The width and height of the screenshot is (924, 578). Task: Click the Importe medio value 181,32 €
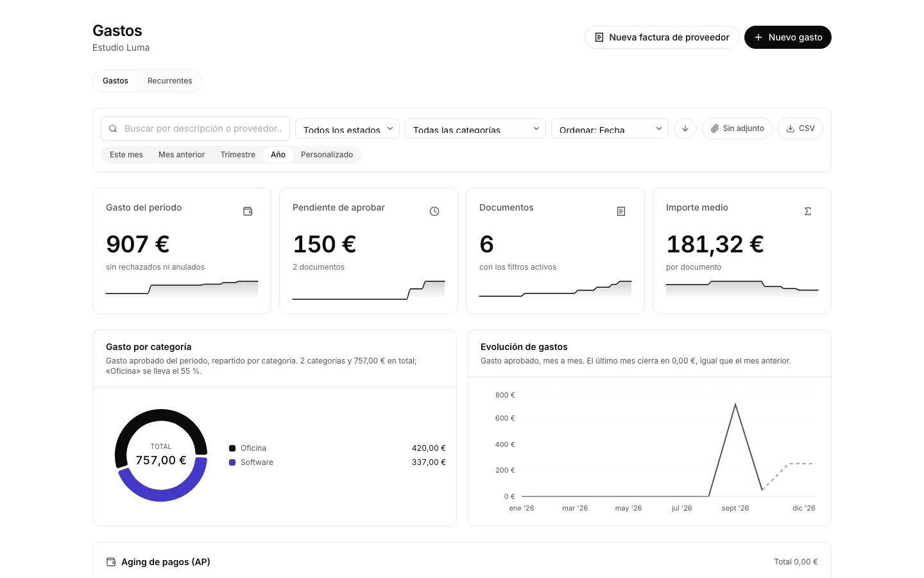[715, 244]
